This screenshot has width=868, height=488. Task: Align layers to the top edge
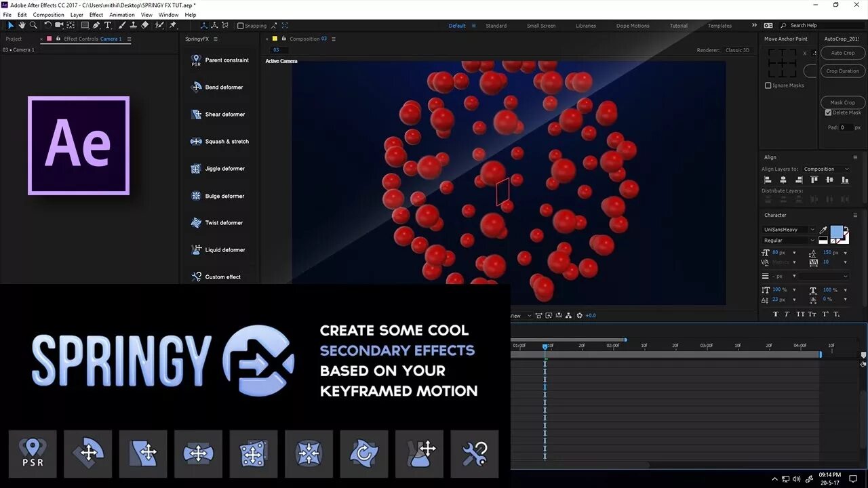[x=814, y=180]
